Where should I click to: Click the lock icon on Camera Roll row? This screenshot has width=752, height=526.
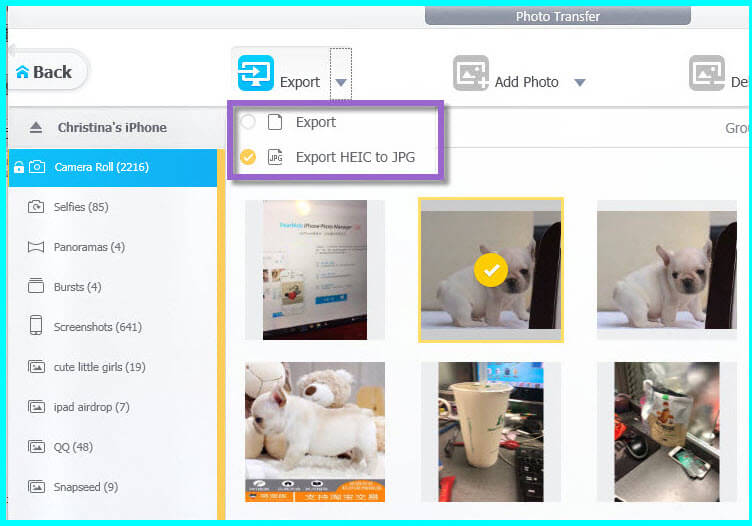click(x=19, y=167)
